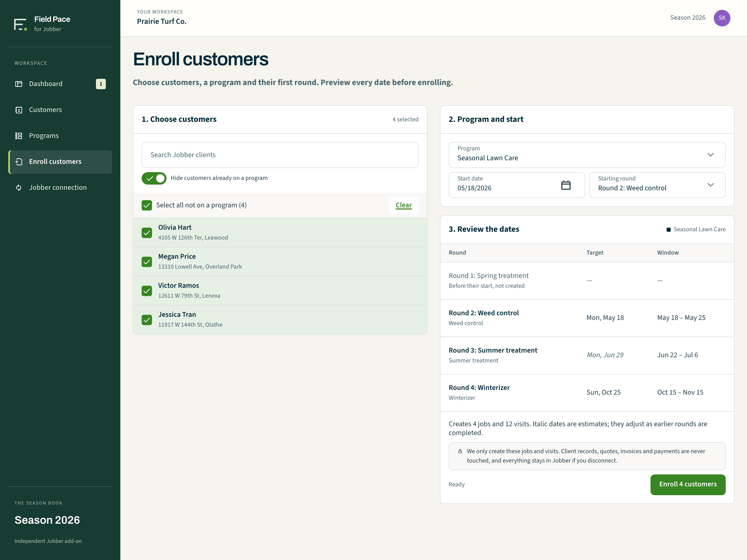
Task: Click the Season 2026 sidebar title
Action: (47, 520)
